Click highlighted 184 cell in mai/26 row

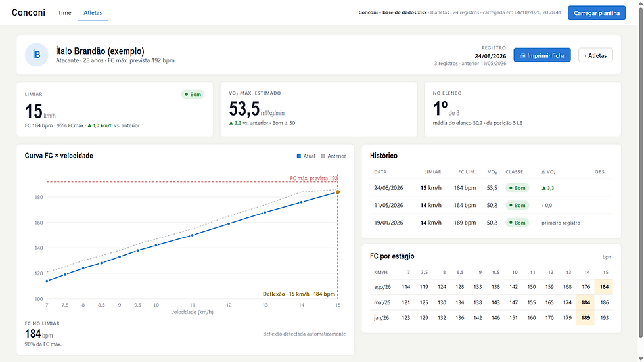[586, 302]
